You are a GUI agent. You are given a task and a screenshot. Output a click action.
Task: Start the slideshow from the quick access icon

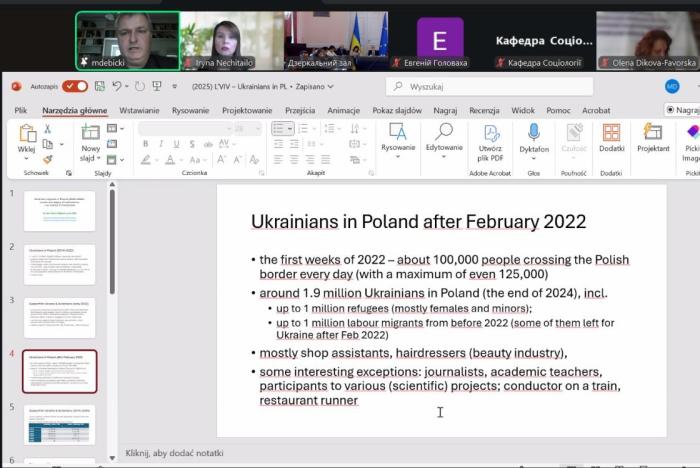[157, 86]
